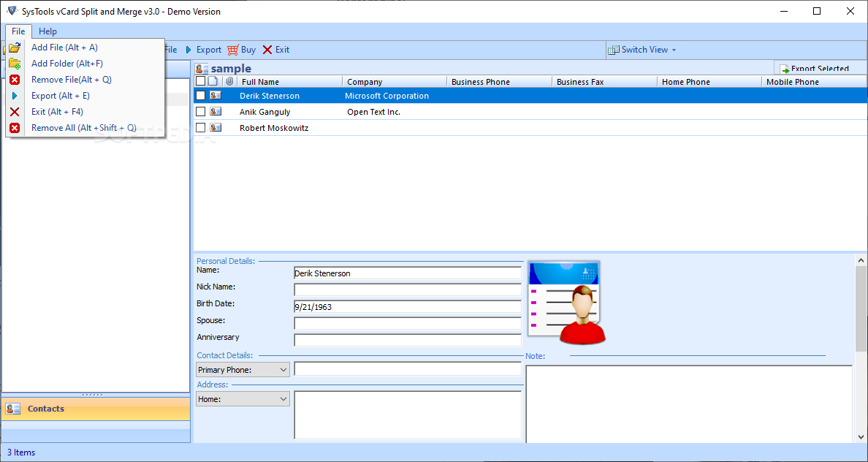868x462 pixels.
Task: Choose Remove File(Alt + Q)
Action: (85, 80)
